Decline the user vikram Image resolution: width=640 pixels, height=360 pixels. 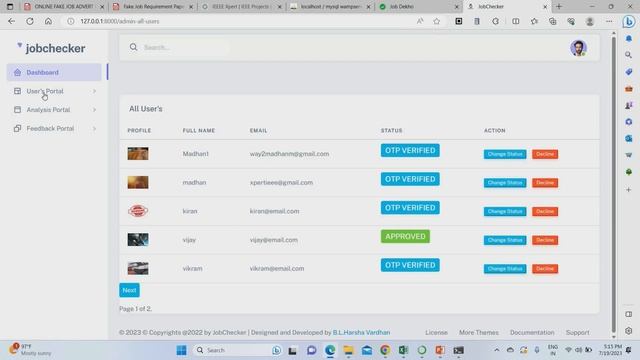tap(545, 269)
